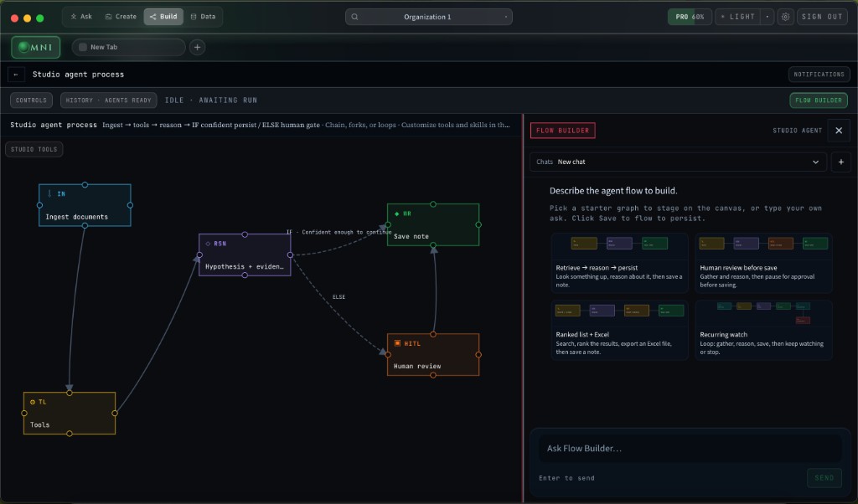Expand the theme options arrow next to LIGHT
This screenshot has height=504, width=858.
pos(768,17)
